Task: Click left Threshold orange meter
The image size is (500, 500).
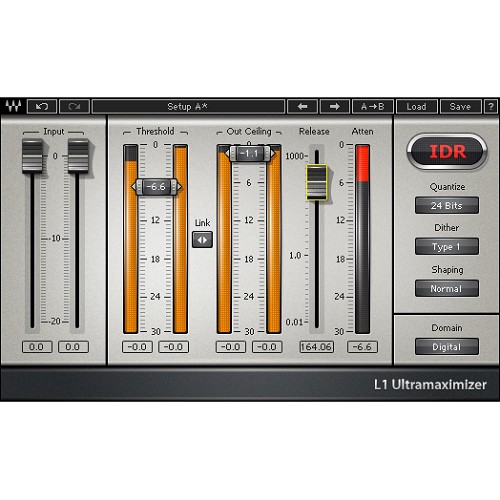Action: coord(130,239)
